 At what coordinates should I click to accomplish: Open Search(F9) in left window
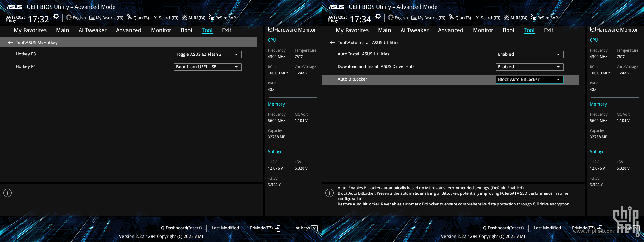pos(165,18)
